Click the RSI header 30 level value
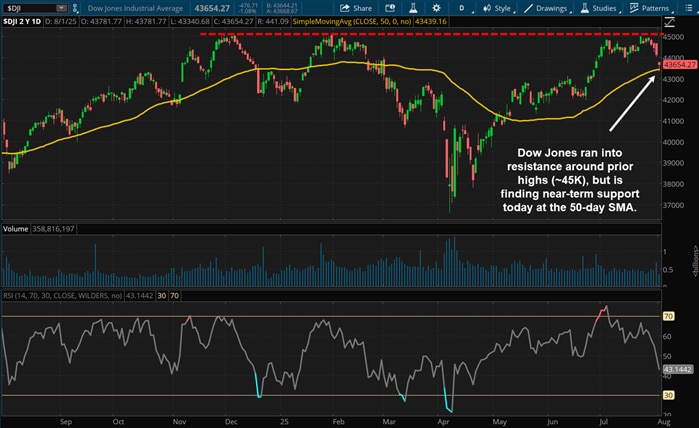The width and height of the screenshot is (699, 428). click(x=162, y=296)
